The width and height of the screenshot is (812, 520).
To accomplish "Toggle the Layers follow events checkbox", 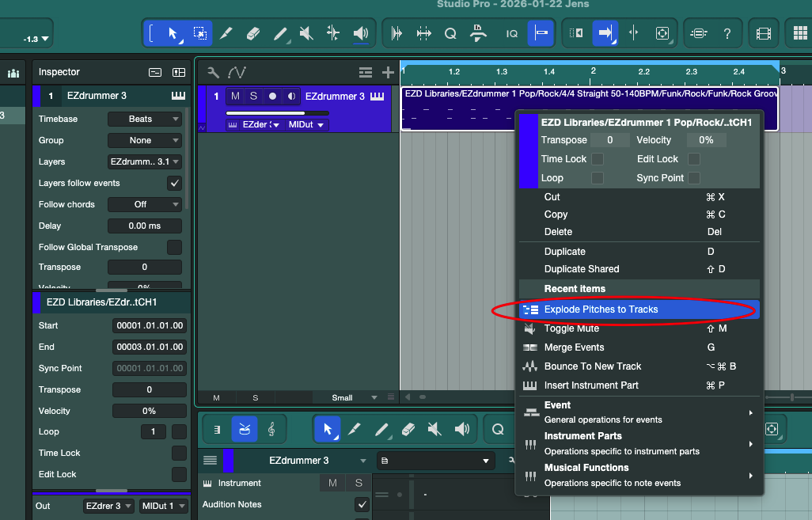I will click(174, 183).
